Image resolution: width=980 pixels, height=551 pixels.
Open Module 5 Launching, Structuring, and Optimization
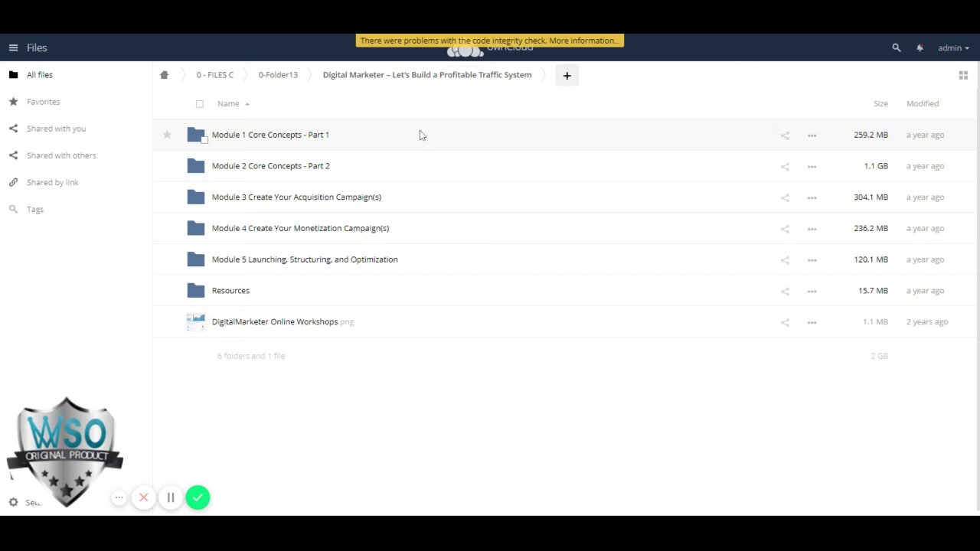[305, 259]
